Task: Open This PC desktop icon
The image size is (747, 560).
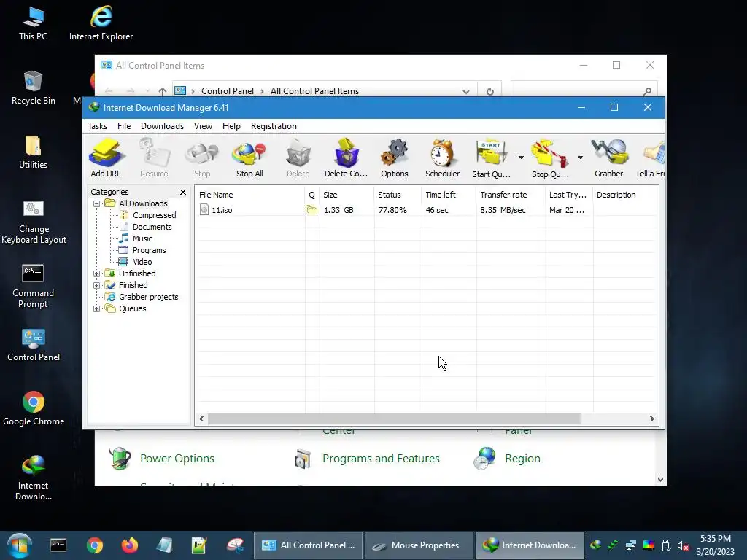Action: click(34, 23)
